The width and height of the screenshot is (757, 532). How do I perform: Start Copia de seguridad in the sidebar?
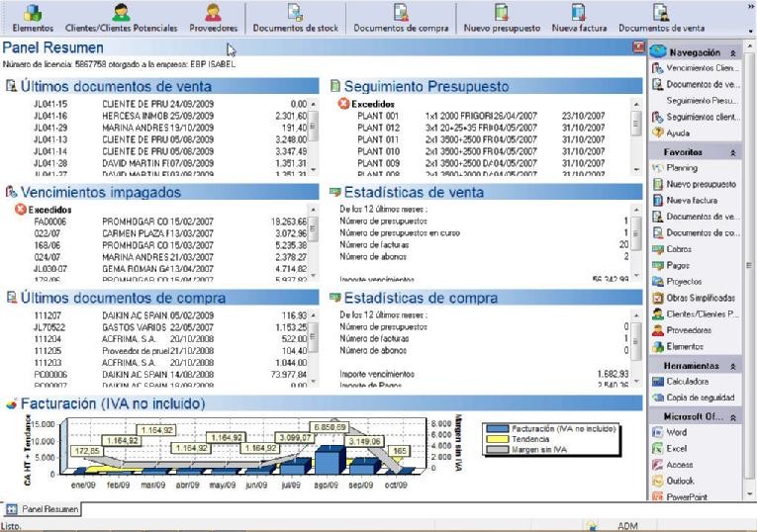point(700,397)
